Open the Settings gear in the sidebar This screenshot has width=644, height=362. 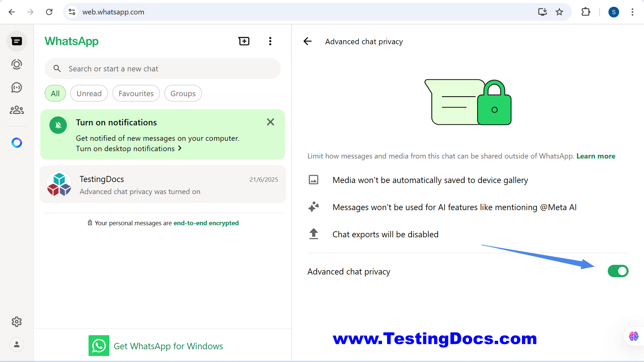(x=17, y=322)
